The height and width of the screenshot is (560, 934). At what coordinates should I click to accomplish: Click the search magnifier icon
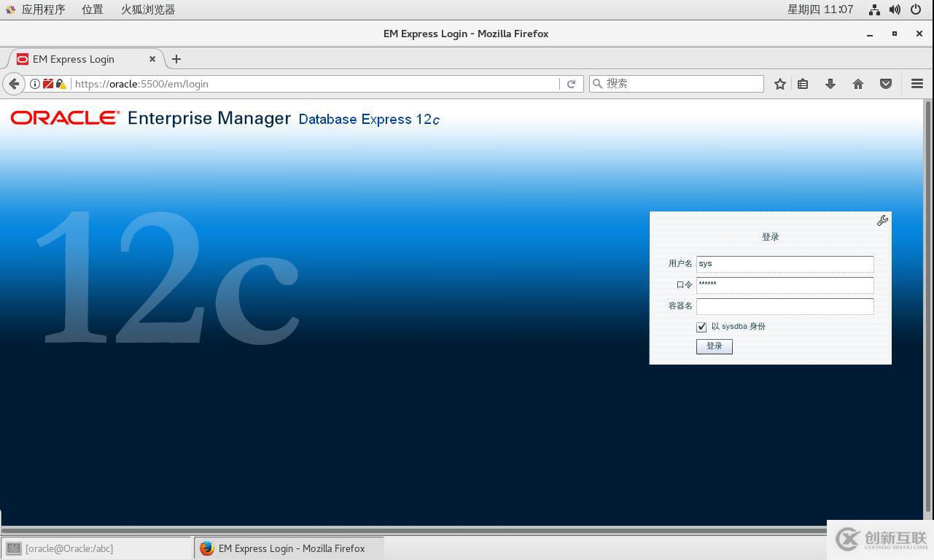[597, 84]
